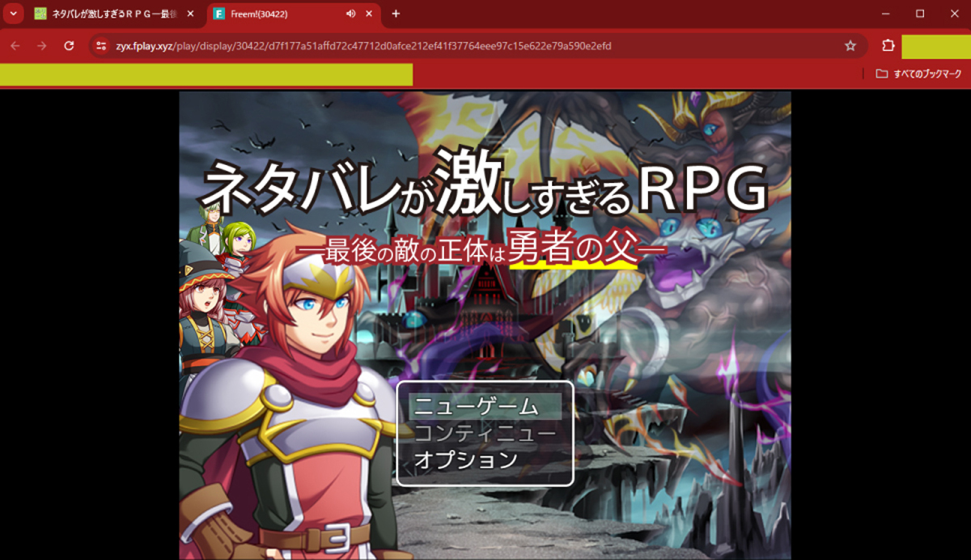Close the Freem!(30422) tab
This screenshot has width=971, height=560.
click(369, 14)
